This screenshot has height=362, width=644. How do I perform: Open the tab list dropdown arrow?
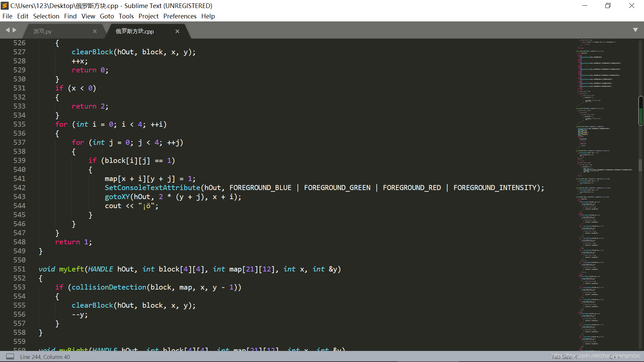pyautogui.click(x=635, y=30)
